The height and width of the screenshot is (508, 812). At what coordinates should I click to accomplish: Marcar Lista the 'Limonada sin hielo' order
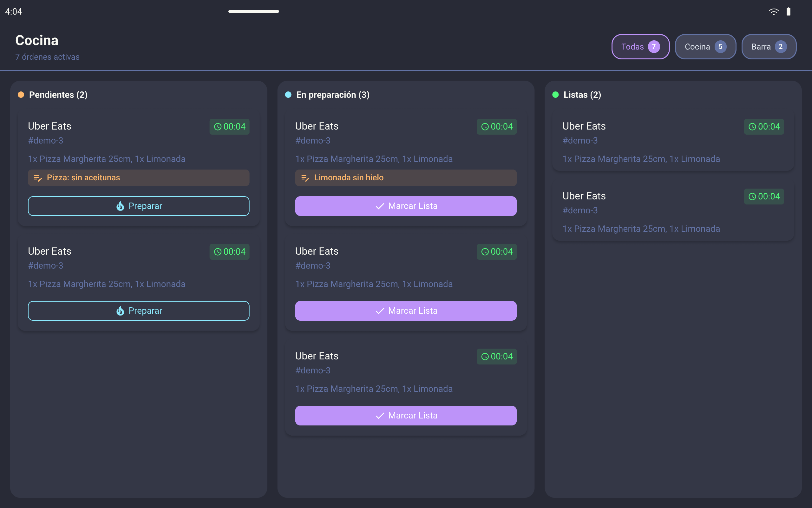(406, 206)
